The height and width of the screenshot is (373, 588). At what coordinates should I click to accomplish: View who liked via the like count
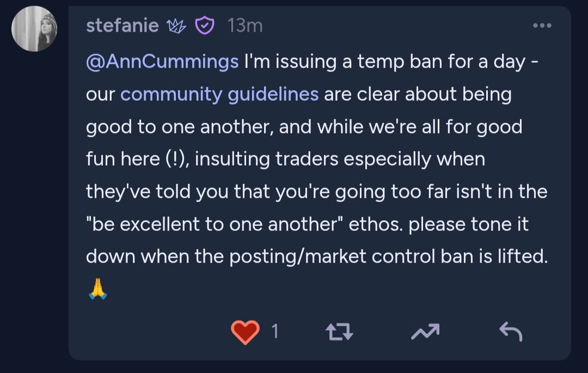(275, 331)
